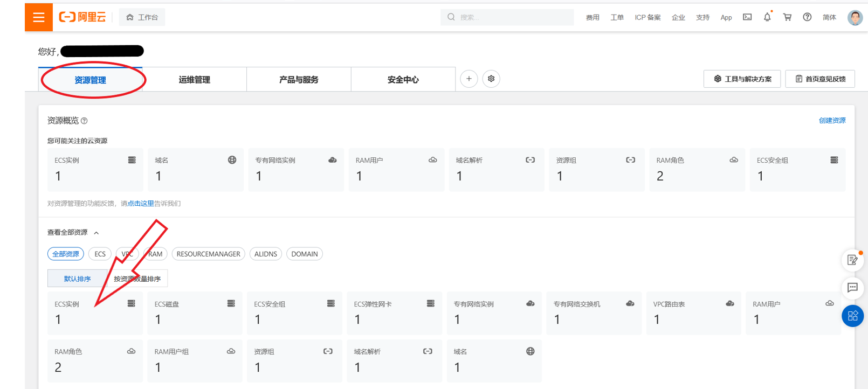Select the ECS filter chip
Image resolution: width=868 pixels, height=389 pixels.
[x=100, y=254]
